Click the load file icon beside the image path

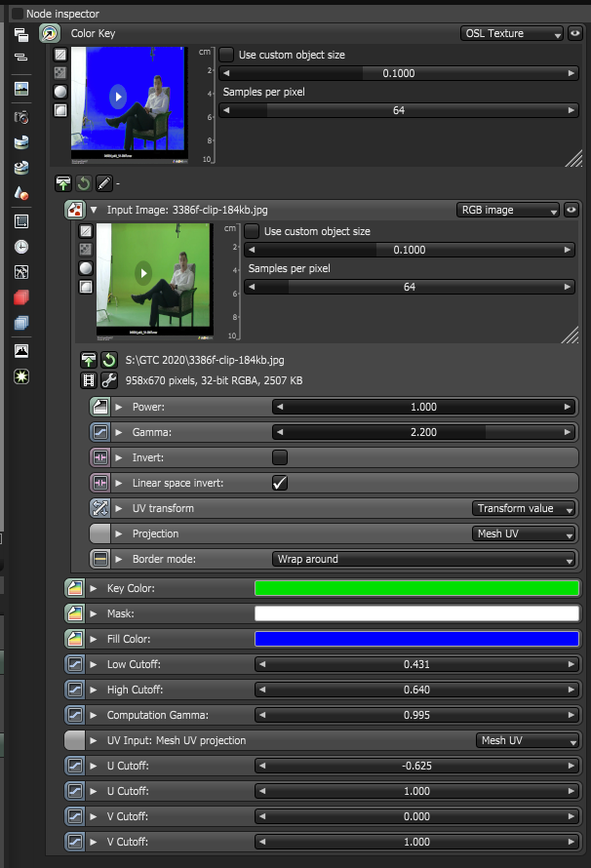pyautogui.click(x=89, y=360)
